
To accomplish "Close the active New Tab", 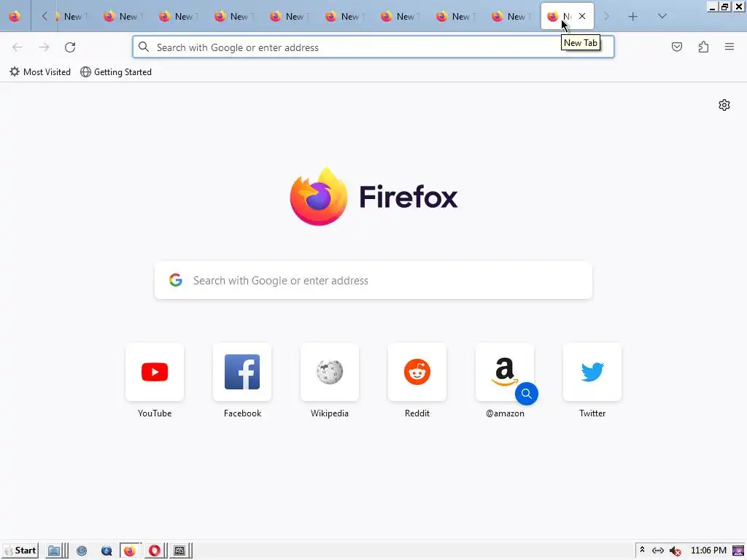I will pos(581,16).
